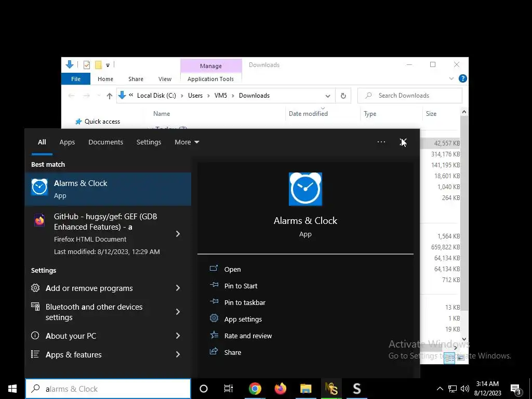Viewport: 532px width, 399px height.
Task: Select the Documents search filter tab
Action: 105,142
